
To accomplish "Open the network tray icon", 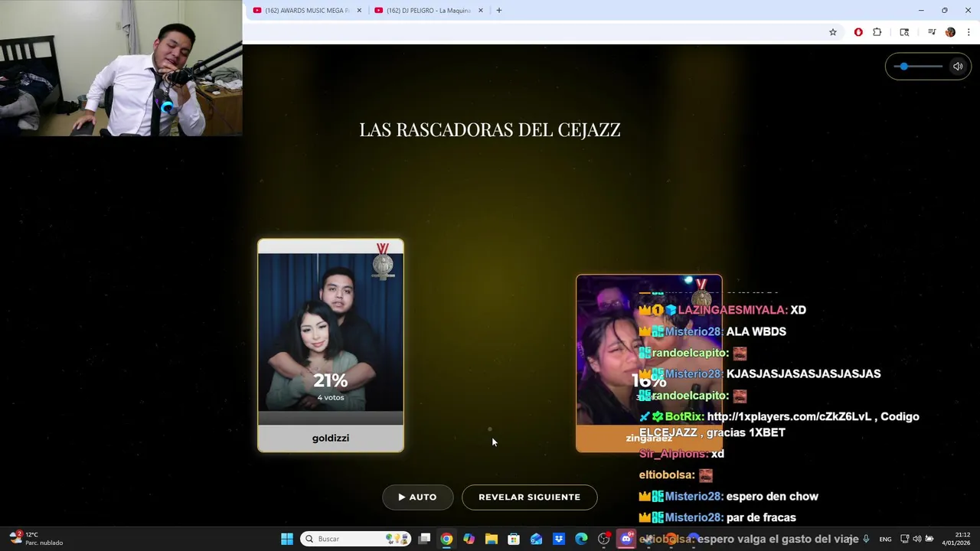I will pyautogui.click(x=904, y=539).
